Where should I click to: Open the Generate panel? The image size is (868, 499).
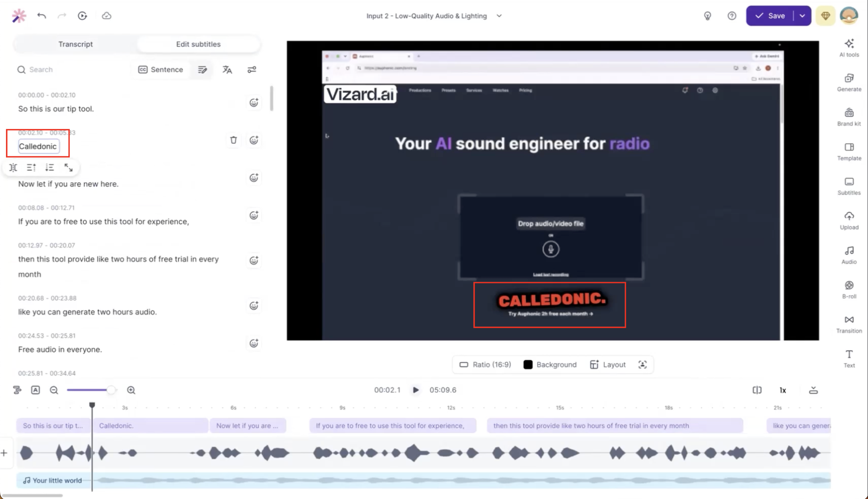(x=849, y=83)
